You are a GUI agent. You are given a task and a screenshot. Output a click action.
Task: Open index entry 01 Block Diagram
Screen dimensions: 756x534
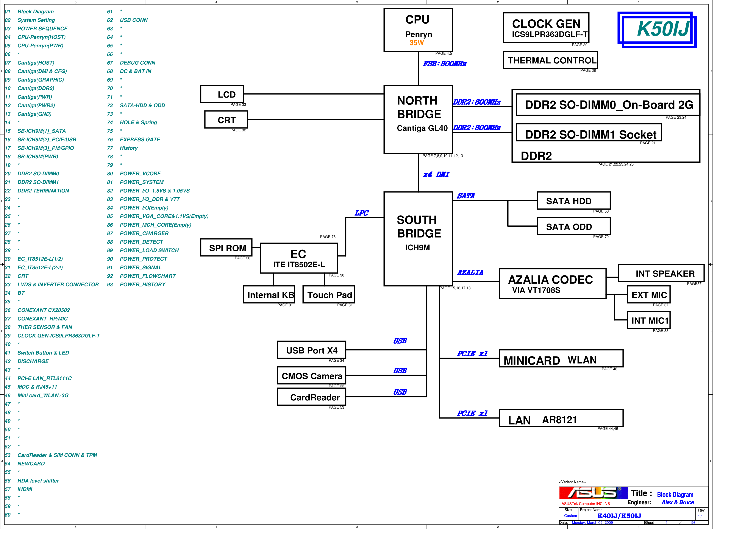29,11
